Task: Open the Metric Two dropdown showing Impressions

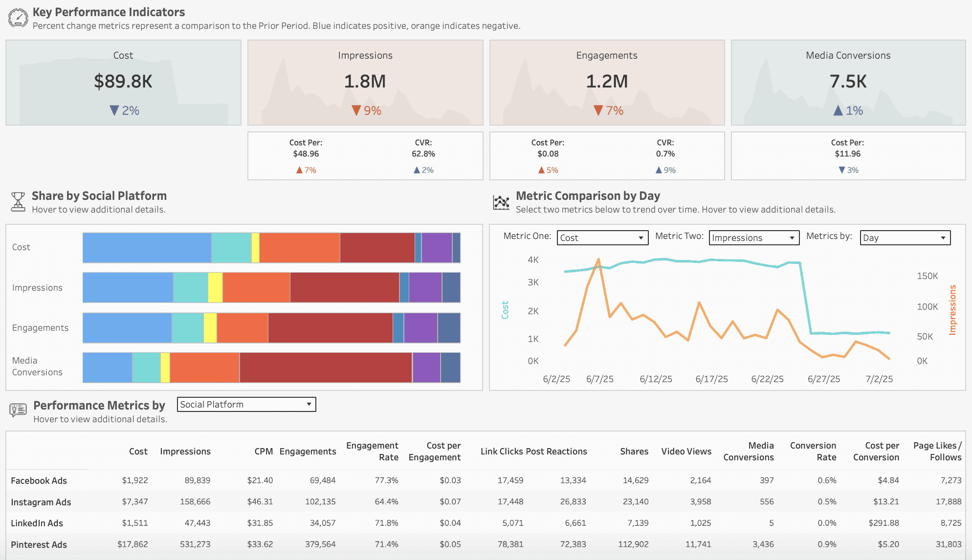Action: 754,238
